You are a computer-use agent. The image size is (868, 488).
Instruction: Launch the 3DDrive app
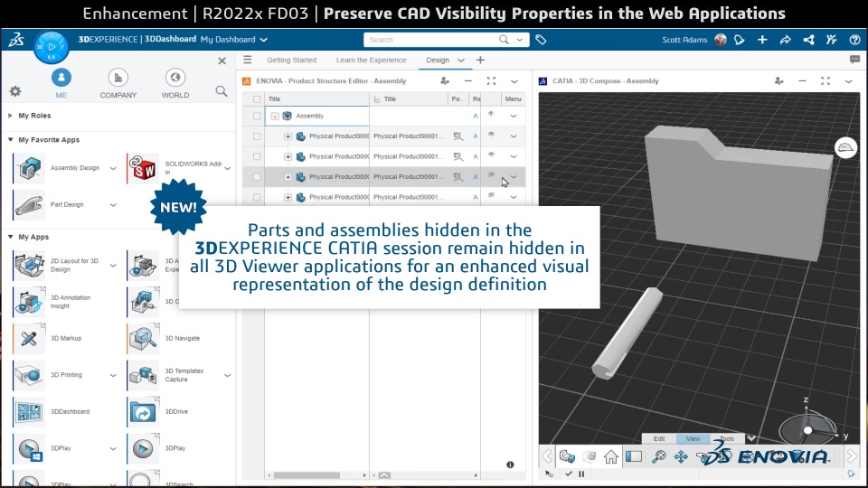(144, 412)
